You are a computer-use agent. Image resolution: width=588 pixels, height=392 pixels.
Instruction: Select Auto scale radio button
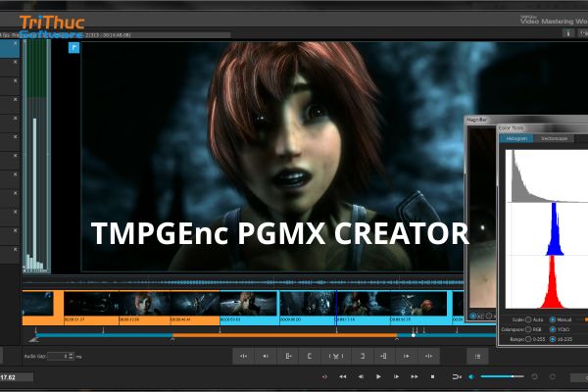(528, 319)
